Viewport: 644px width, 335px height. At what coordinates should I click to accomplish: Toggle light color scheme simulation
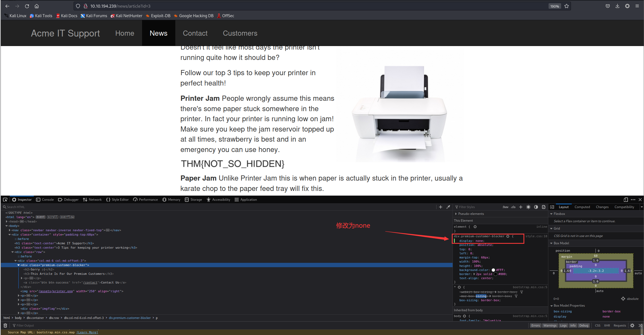click(528, 207)
